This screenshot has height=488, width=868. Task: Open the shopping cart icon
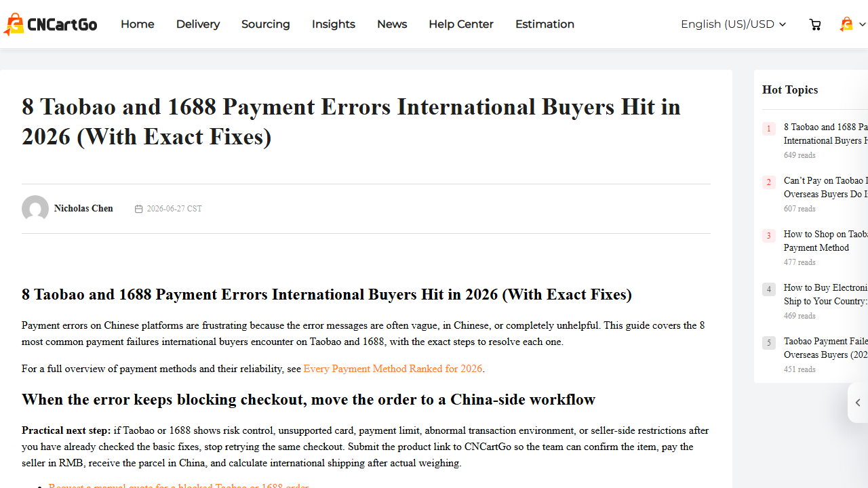coord(815,24)
